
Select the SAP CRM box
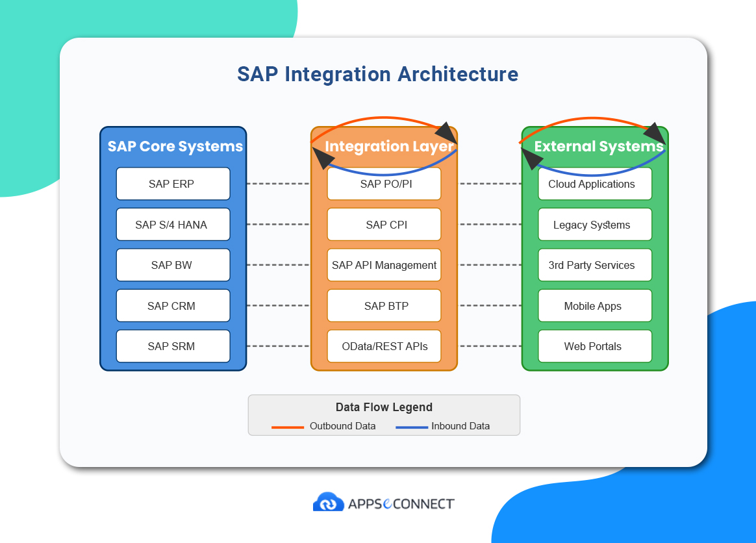coord(173,306)
